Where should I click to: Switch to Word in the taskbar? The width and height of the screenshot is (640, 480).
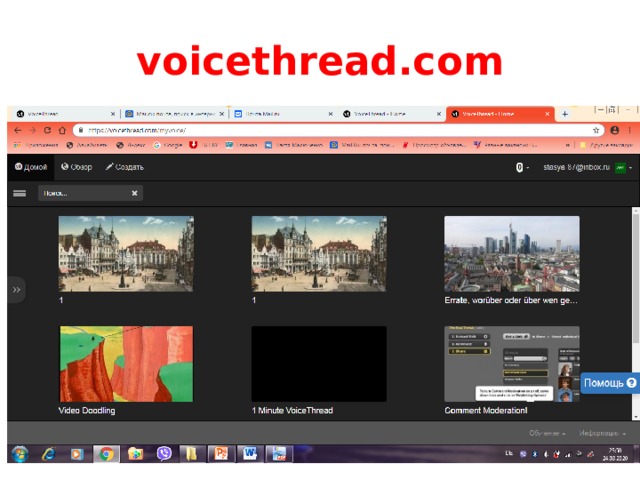pos(250,454)
